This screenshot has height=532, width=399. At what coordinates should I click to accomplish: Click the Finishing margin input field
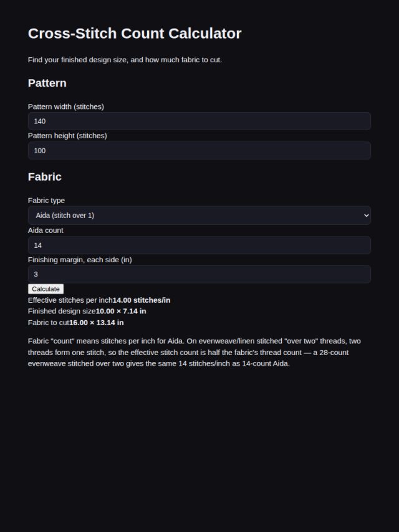pos(199,274)
